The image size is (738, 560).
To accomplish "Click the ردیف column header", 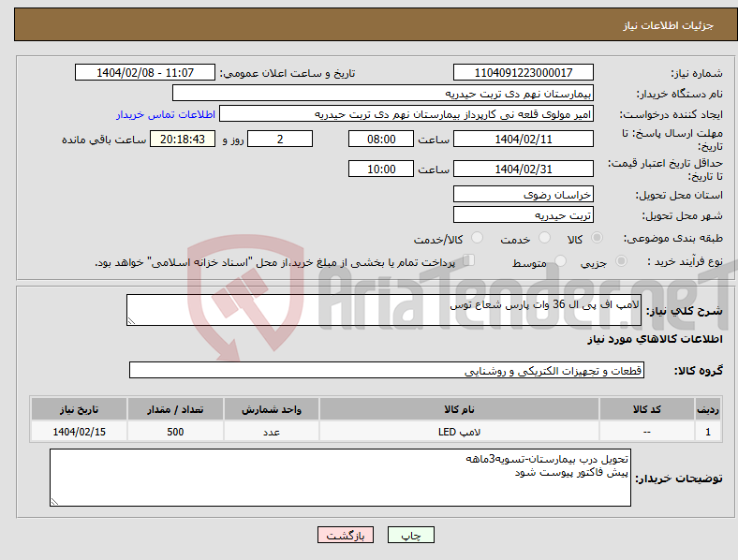I will pos(708,409).
